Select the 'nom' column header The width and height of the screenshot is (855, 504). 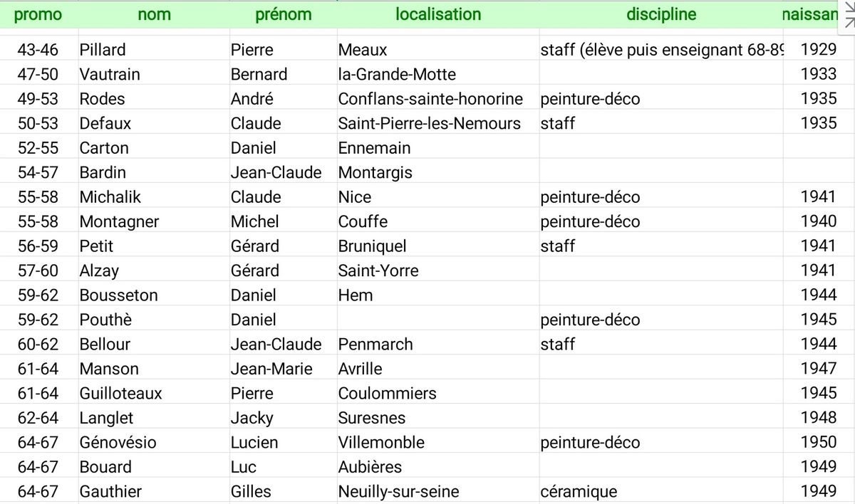154,14
